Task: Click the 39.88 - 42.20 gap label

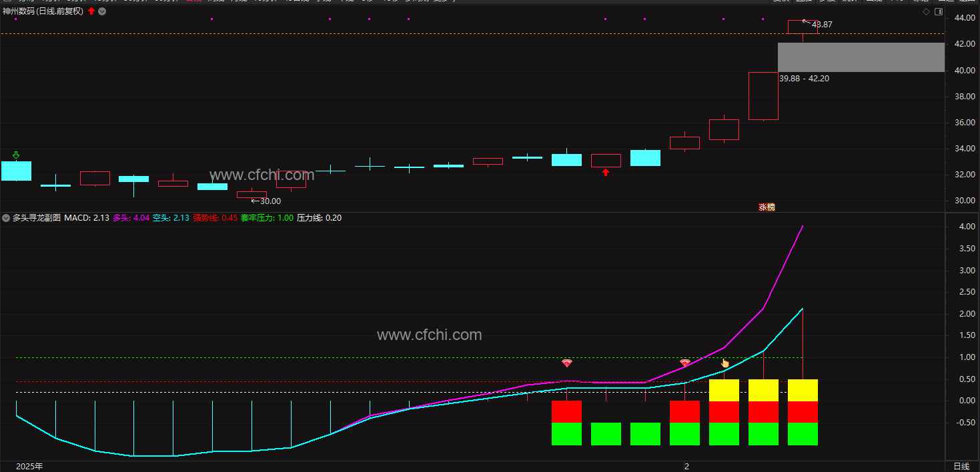Action: 805,79
